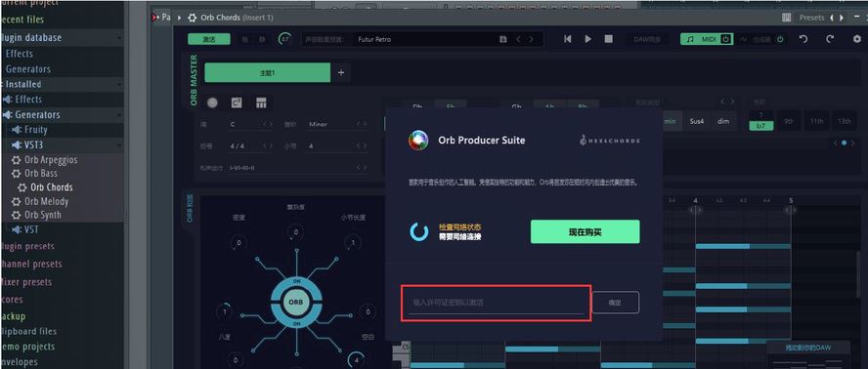Click previous preset arrow in plugin title bar
This screenshot has height=369, width=868.
coord(831,18)
